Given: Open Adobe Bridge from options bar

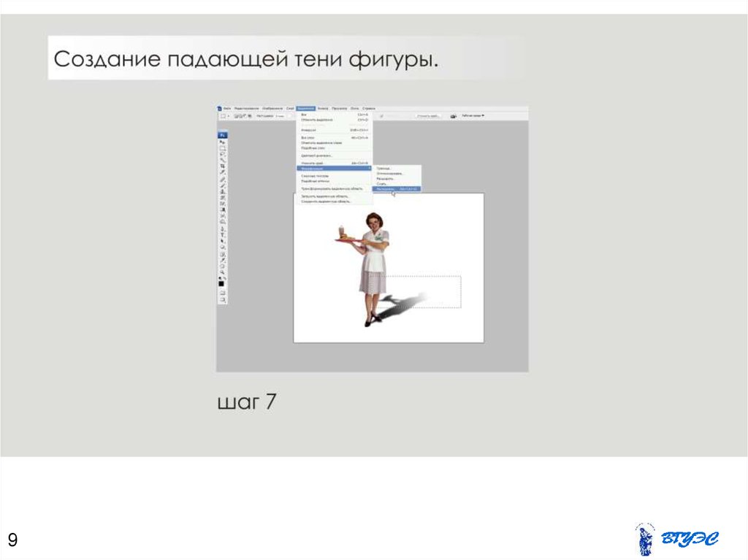Looking at the screenshot, I should (453, 116).
